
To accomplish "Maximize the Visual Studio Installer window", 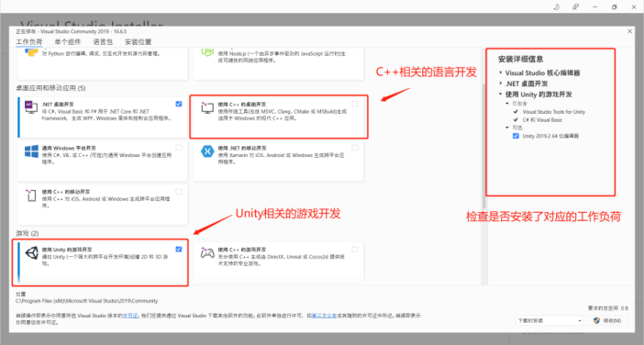I will [614, 6].
